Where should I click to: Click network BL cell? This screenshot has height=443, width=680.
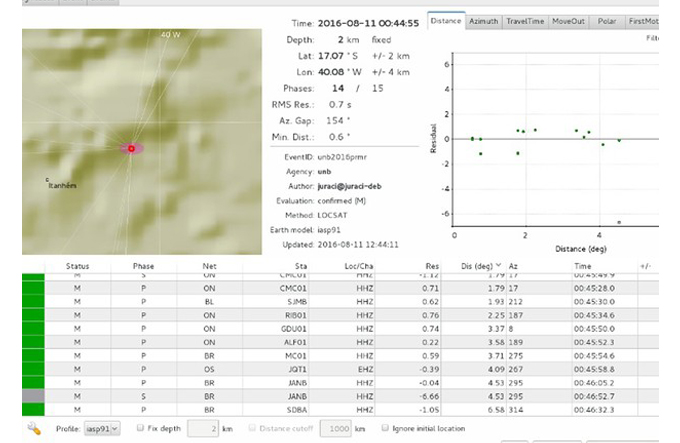coord(209,302)
